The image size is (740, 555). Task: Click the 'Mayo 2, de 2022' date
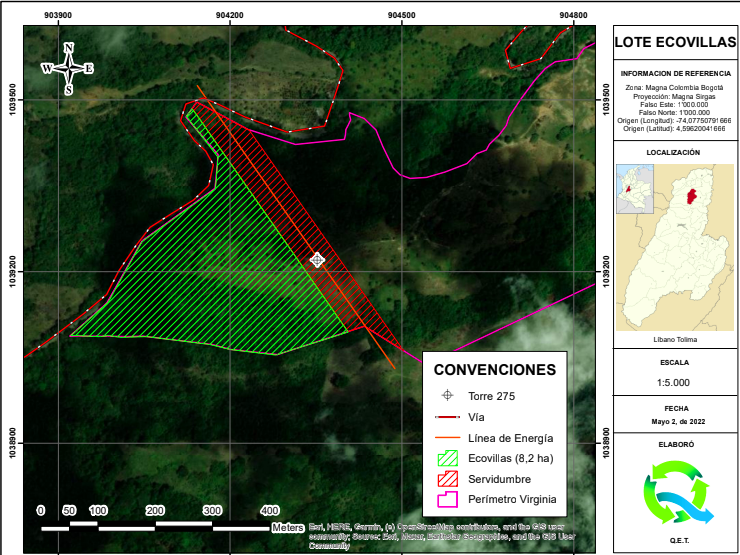[678, 421]
